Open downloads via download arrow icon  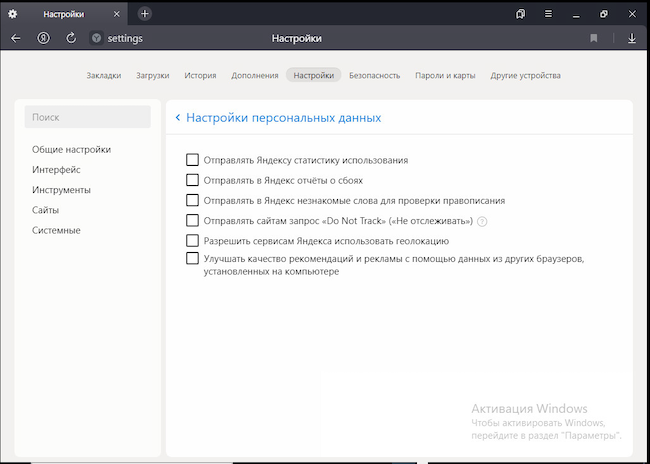pyautogui.click(x=632, y=38)
